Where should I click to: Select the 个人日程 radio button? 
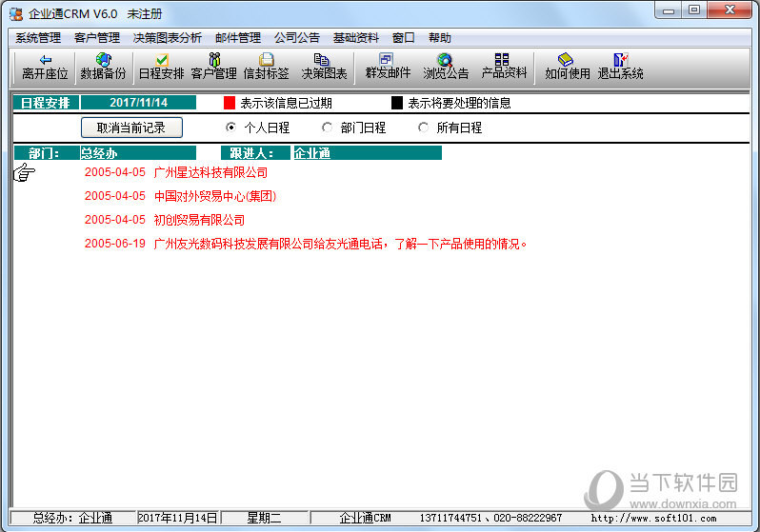click(x=230, y=128)
